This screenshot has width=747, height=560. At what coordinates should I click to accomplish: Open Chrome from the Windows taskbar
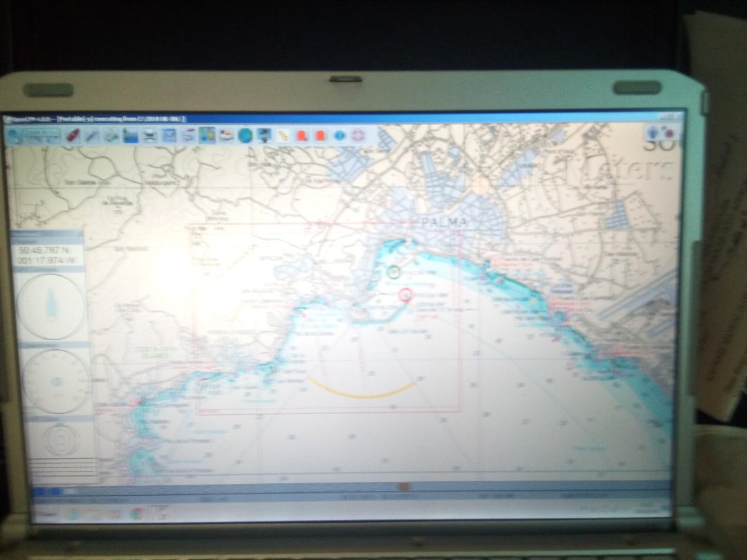pyautogui.click(x=137, y=514)
